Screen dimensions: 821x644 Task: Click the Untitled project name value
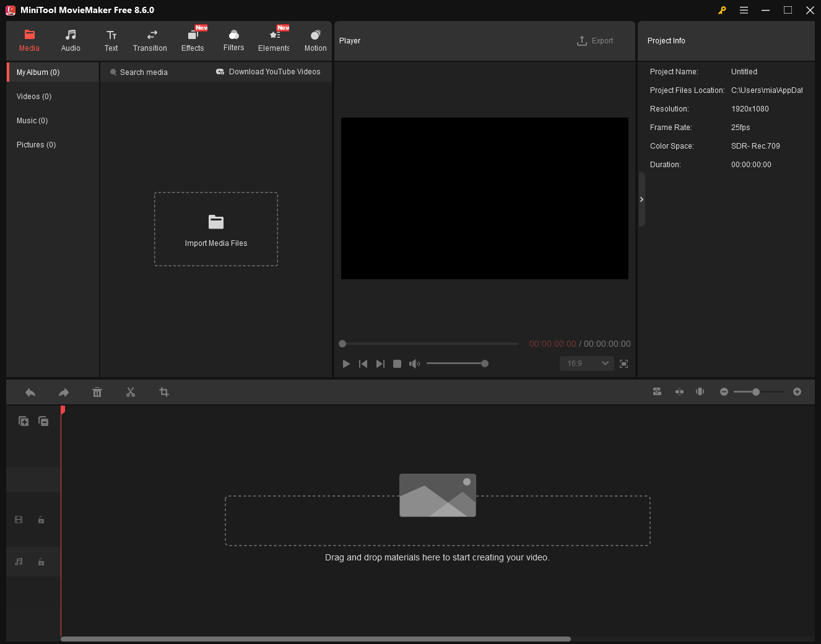[744, 72]
